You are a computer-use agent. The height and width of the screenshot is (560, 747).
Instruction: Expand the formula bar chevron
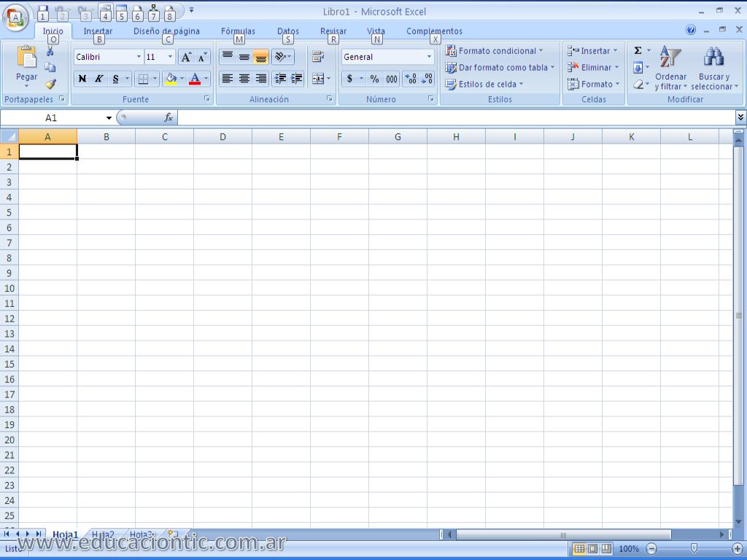[x=740, y=117]
